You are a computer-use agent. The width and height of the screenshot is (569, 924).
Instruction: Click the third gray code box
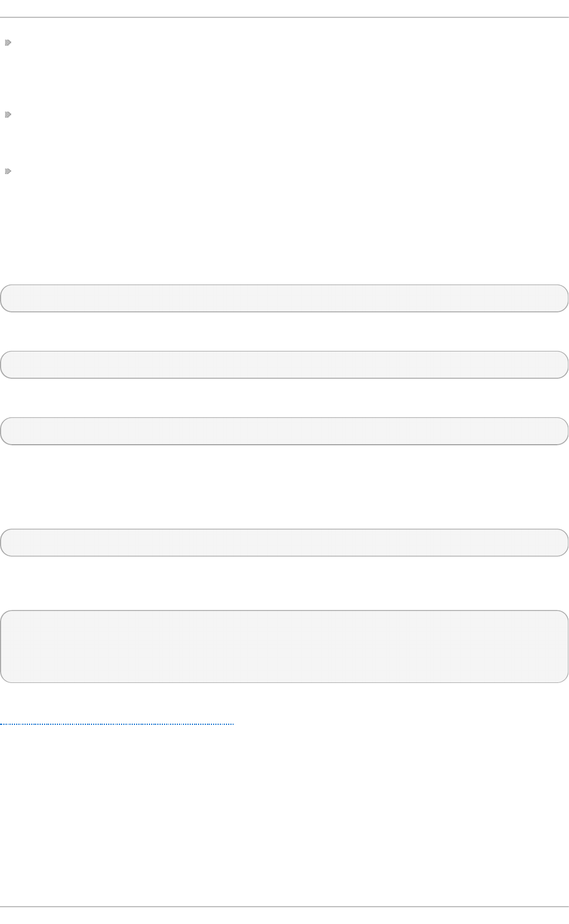coord(284,431)
